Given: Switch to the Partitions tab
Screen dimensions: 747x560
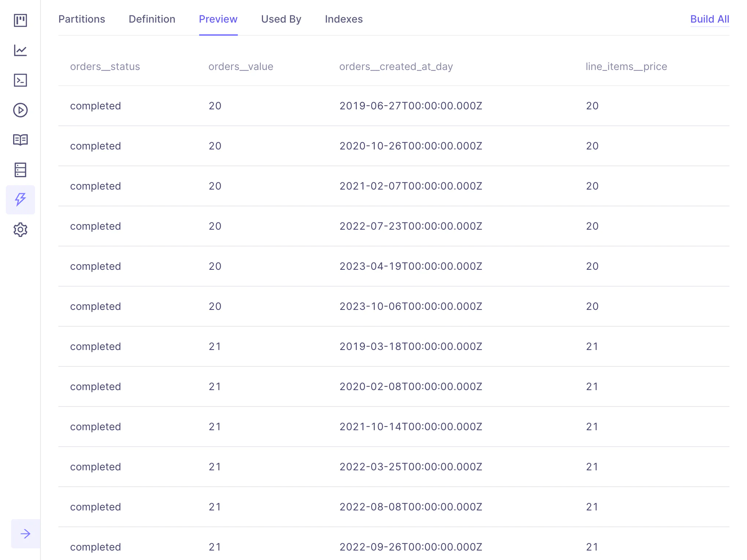Looking at the screenshot, I should [x=82, y=19].
